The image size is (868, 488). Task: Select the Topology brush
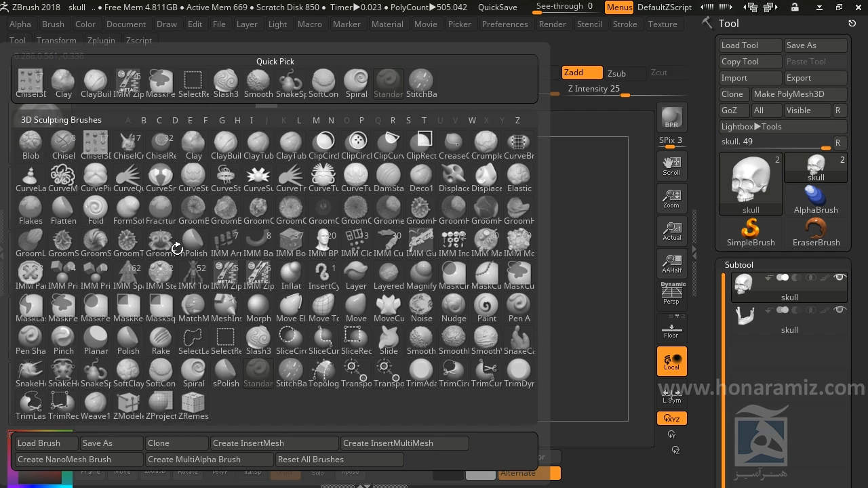pyautogui.click(x=323, y=373)
